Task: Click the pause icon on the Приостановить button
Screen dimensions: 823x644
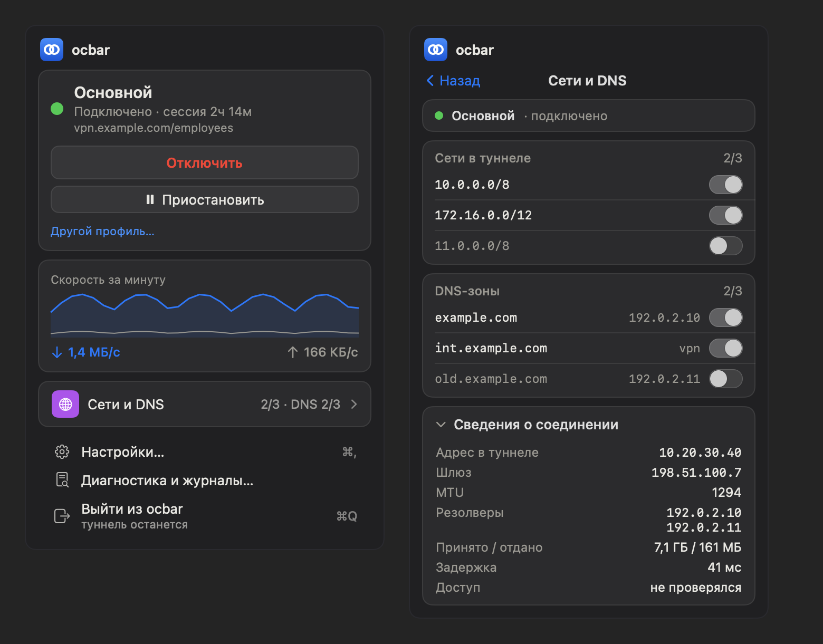Action: pyautogui.click(x=150, y=199)
